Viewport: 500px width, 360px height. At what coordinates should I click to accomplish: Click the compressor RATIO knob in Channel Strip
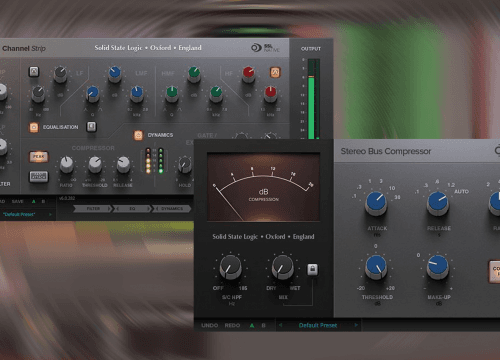click(x=67, y=164)
